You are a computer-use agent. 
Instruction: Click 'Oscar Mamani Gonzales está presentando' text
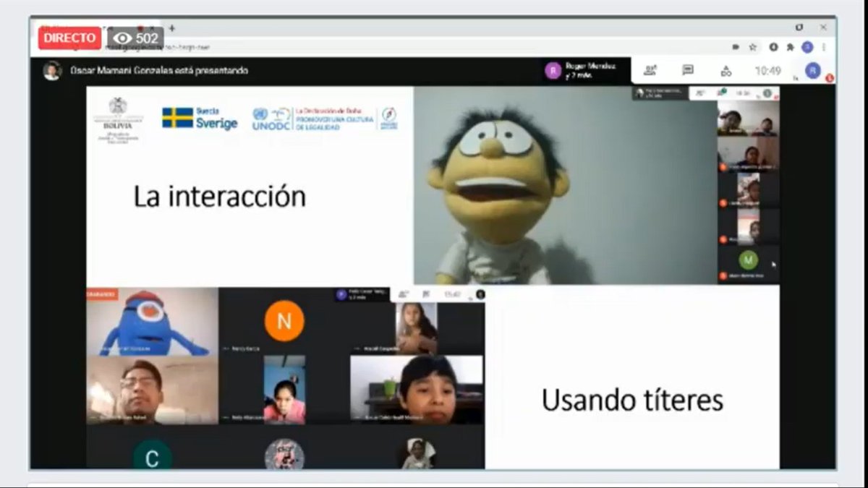(159, 71)
